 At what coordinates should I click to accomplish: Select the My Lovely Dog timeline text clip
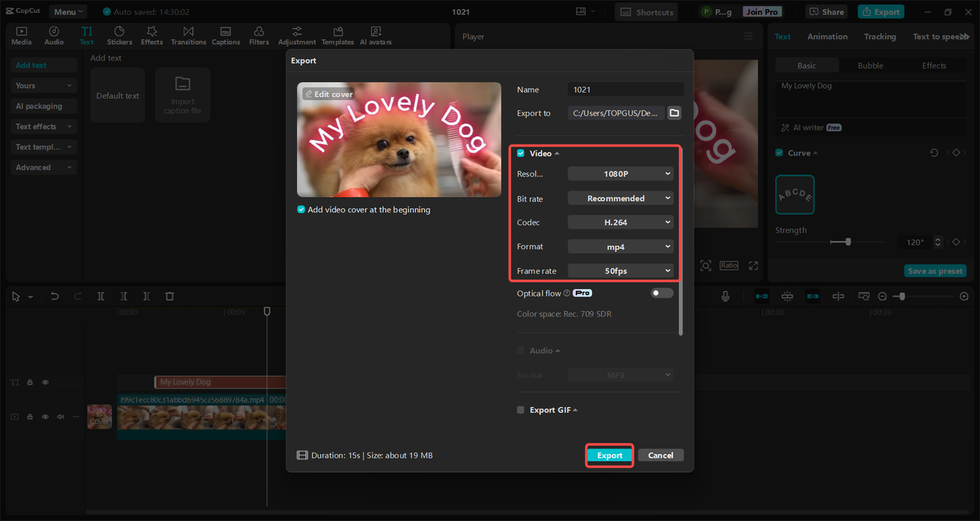(x=221, y=382)
